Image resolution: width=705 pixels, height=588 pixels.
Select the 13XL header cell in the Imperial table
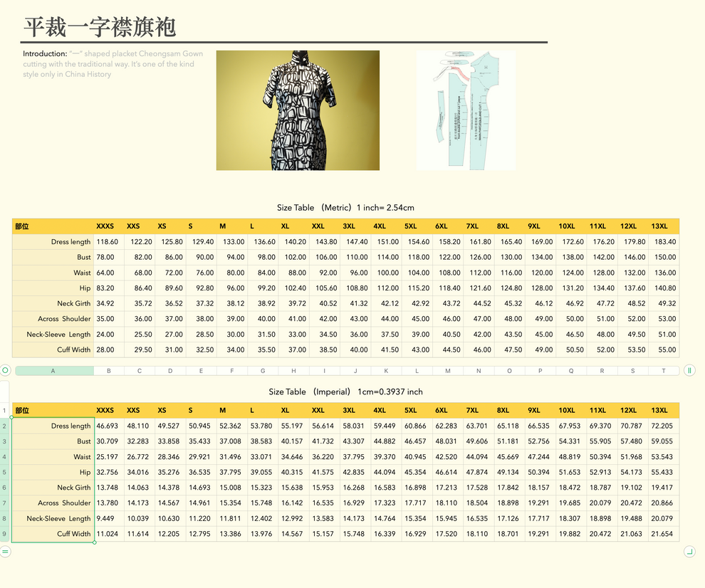point(658,411)
